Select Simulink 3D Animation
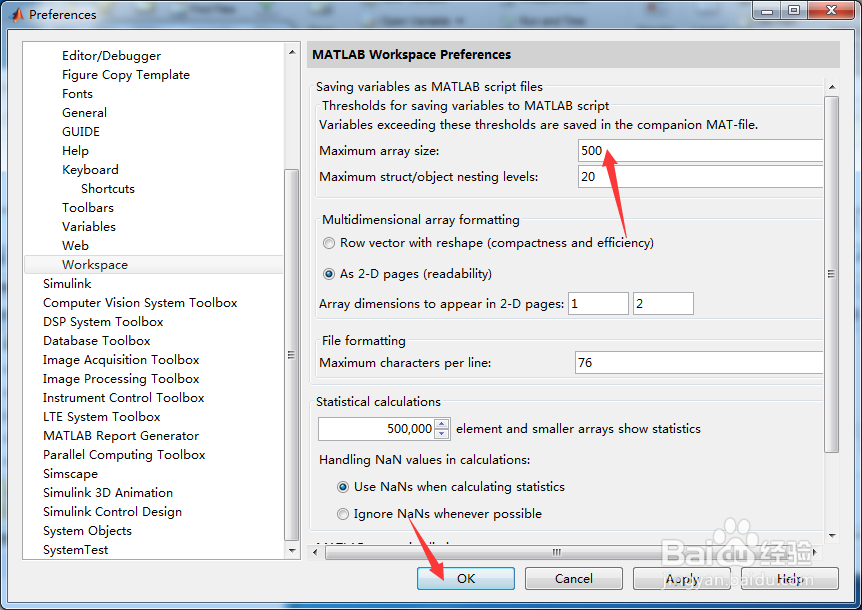This screenshot has width=862, height=610. coord(108,493)
